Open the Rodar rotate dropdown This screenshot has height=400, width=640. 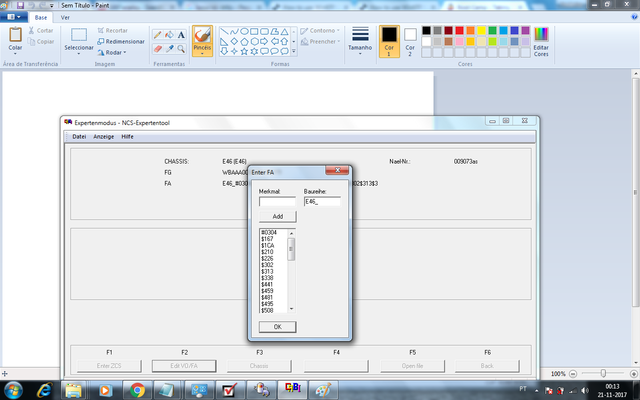click(112, 53)
